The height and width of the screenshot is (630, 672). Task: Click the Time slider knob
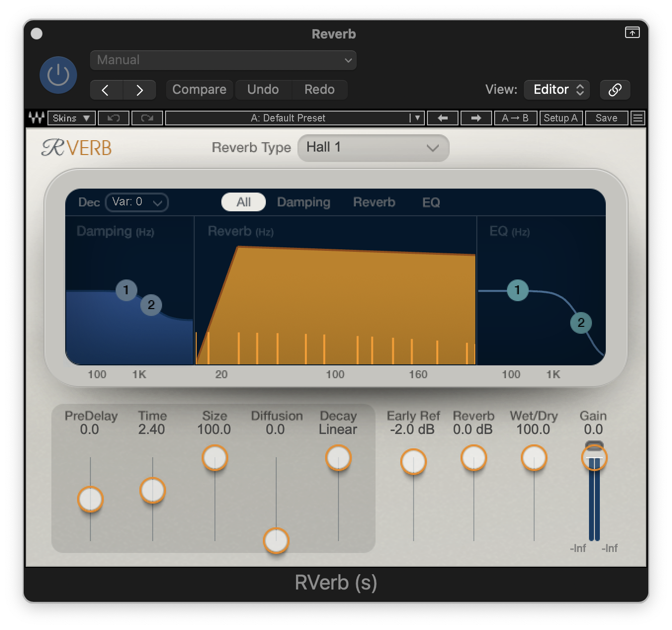153,490
